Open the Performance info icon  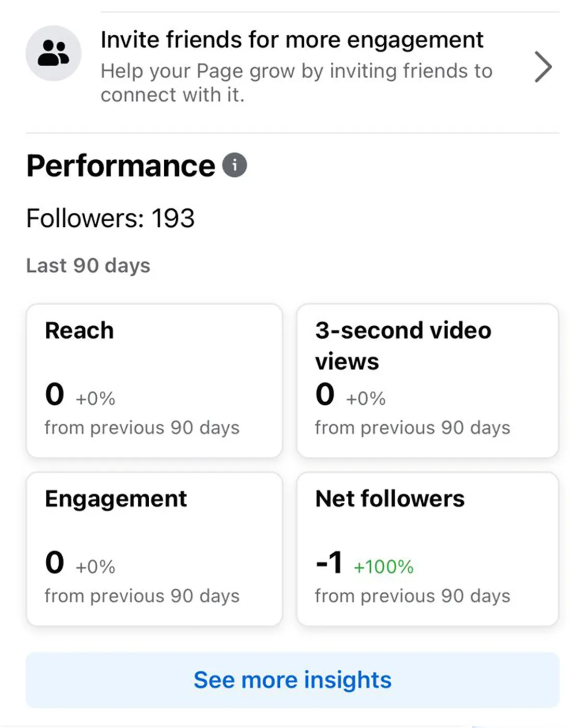point(235,165)
